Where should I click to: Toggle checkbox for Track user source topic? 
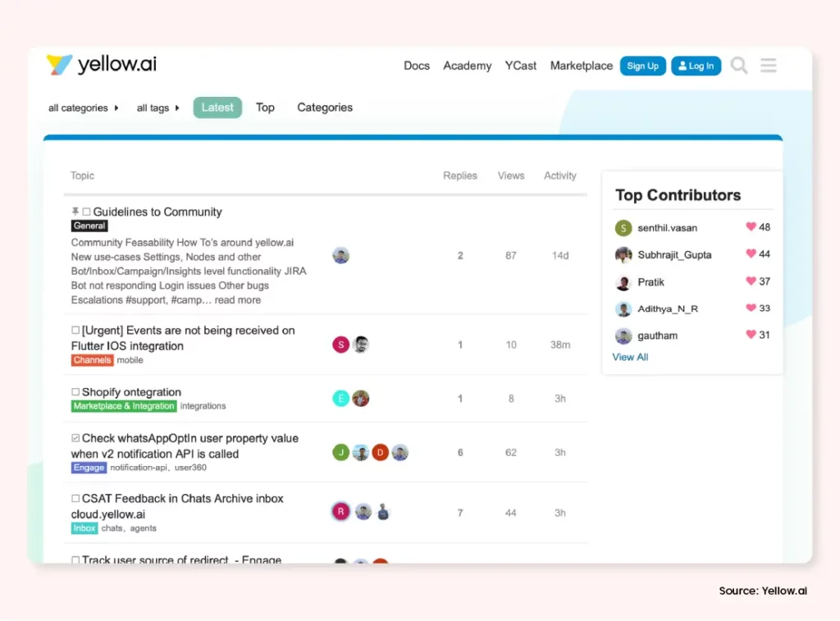pos(75,560)
